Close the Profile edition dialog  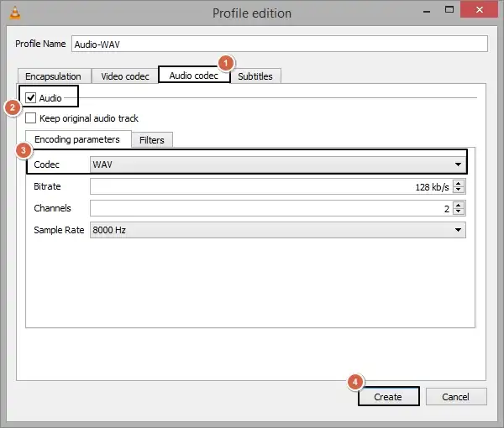pos(480,9)
